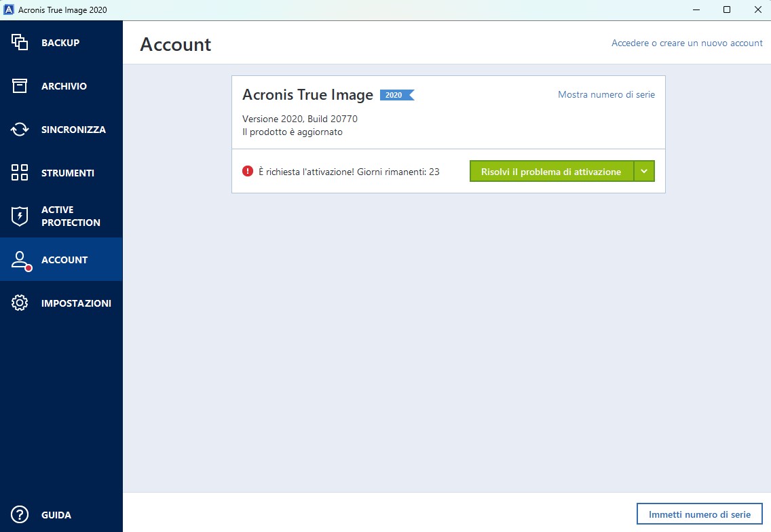Click the red activation warning icon
The height and width of the screenshot is (532, 771).
pyautogui.click(x=247, y=171)
